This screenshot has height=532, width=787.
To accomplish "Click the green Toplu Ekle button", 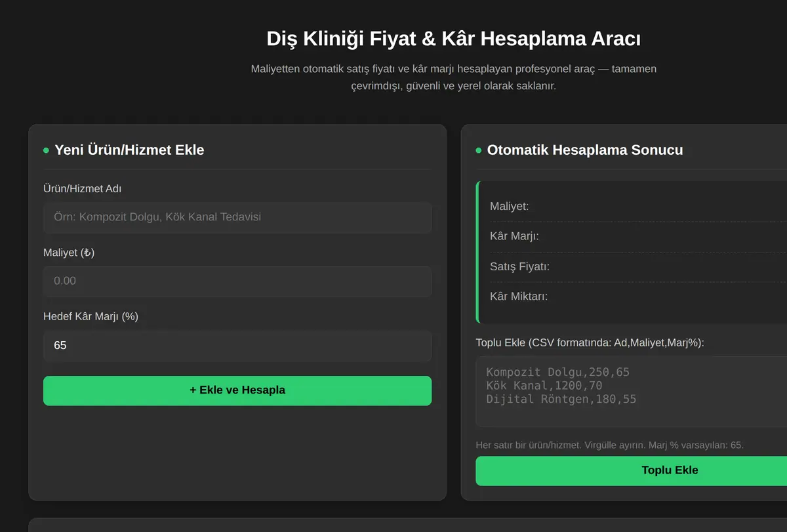I will pyautogui.click(x=631, y=470).
